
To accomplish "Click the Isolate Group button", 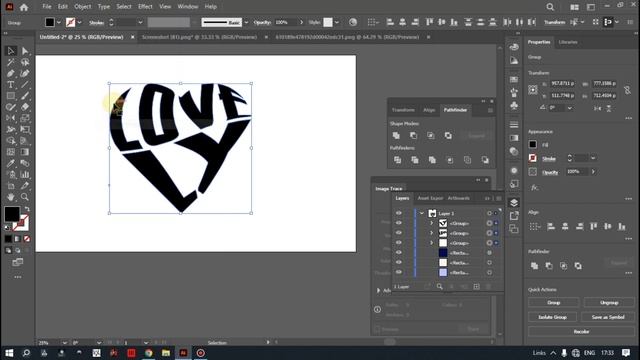I will click(x=552, y=317).
